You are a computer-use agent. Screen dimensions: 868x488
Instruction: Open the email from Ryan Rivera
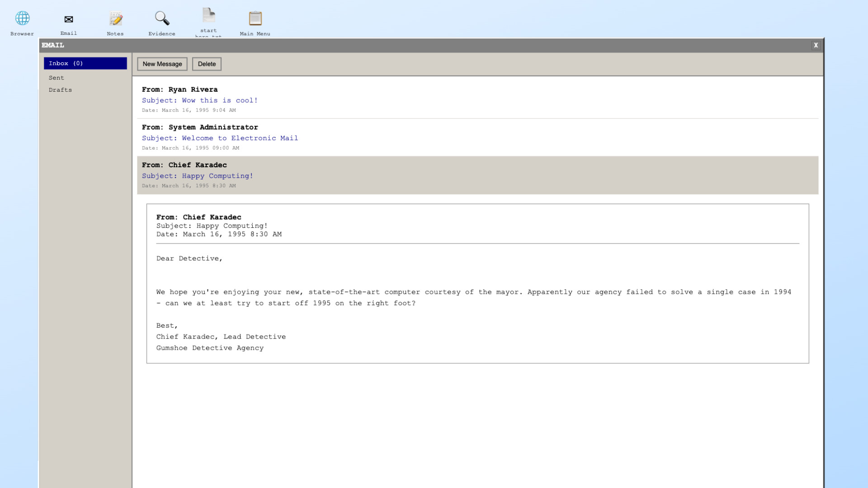(193, 89)
